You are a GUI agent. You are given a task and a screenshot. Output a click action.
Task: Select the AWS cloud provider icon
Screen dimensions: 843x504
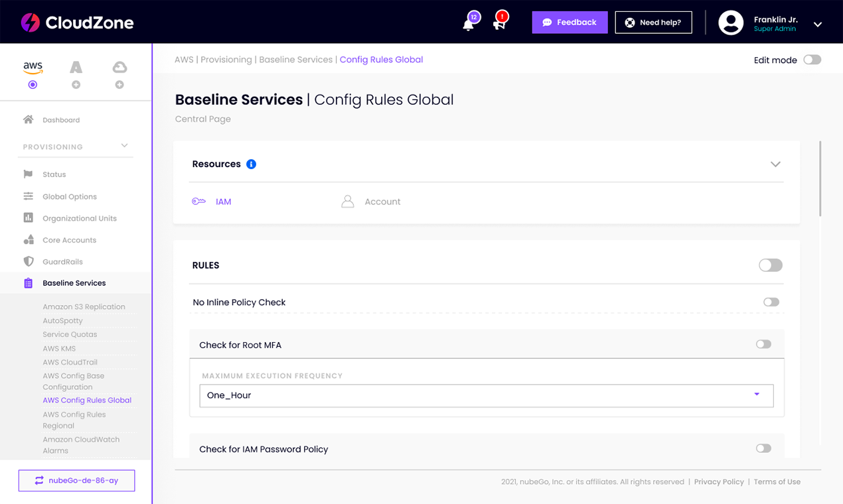(x=33, y=67)
